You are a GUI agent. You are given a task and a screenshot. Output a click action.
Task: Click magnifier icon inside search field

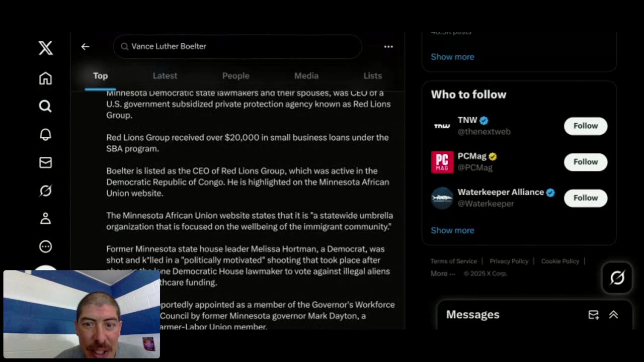(x=124, y=46)
